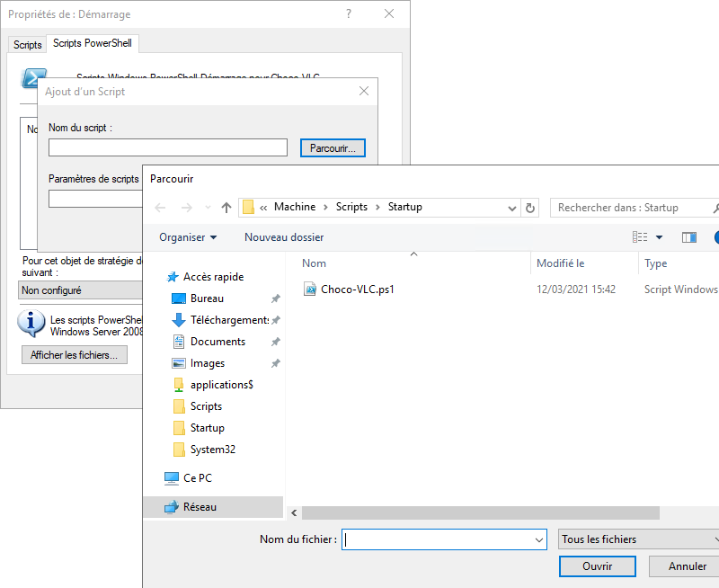
Task: Refresh the Startup folder view
Action: [529, 208]
